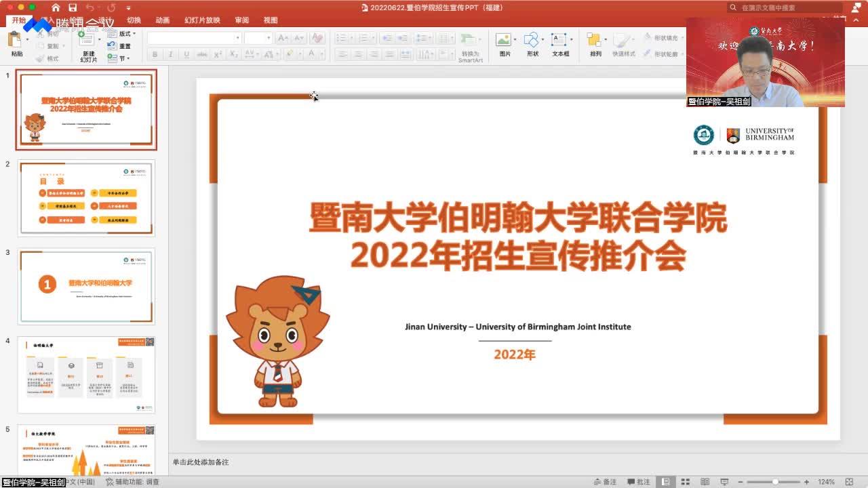Start slide show from status bar
Screen dimensions: 868x488
pos(724,482)
